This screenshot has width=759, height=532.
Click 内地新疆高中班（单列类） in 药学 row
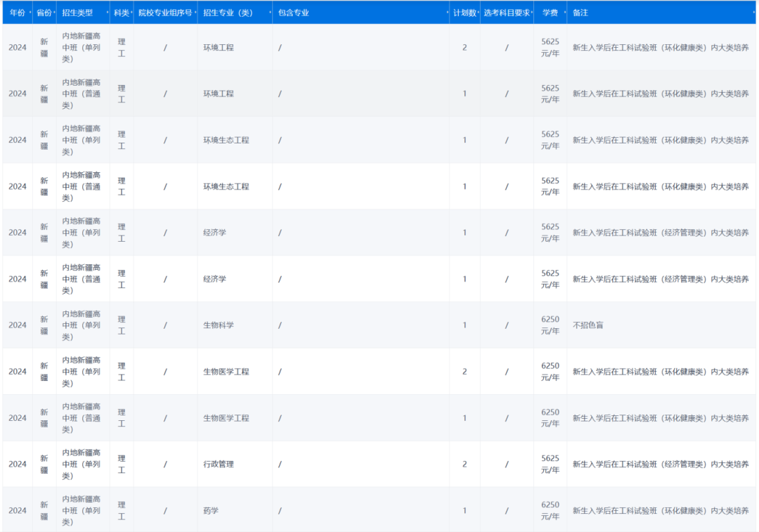[x=82, y=511]
